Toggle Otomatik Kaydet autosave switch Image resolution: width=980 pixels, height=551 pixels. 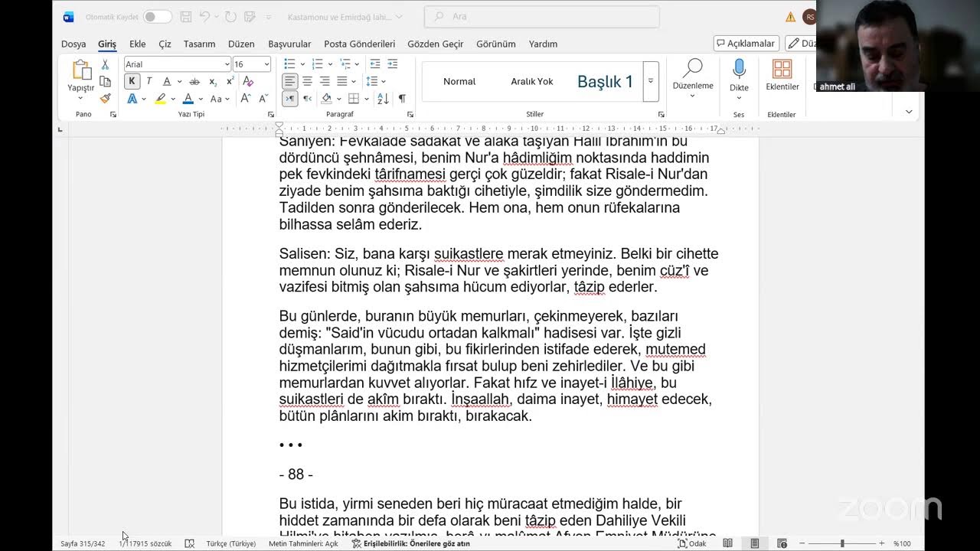(x=157, y=17)
